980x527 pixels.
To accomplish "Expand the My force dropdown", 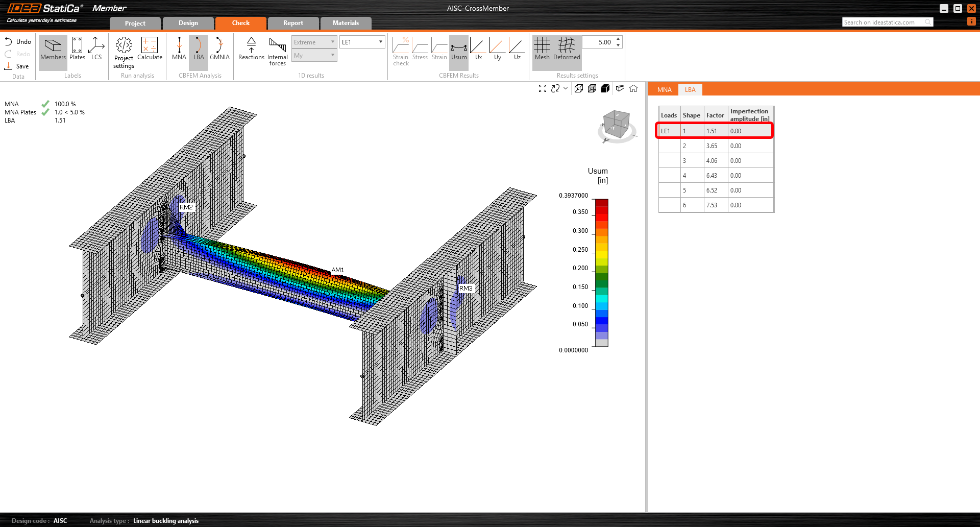I will [314, 56].
